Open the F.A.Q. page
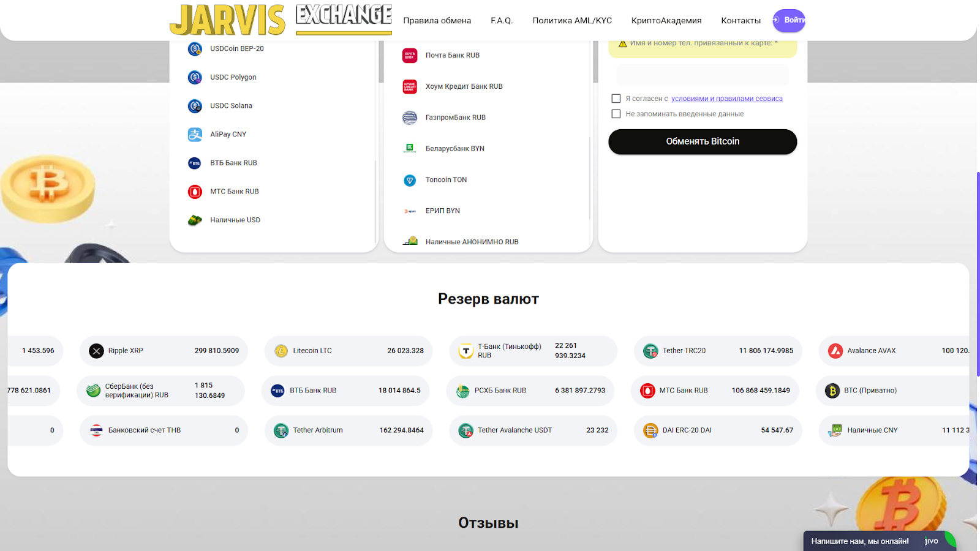This screenshot has height=551, width=980. pos(502,21)
